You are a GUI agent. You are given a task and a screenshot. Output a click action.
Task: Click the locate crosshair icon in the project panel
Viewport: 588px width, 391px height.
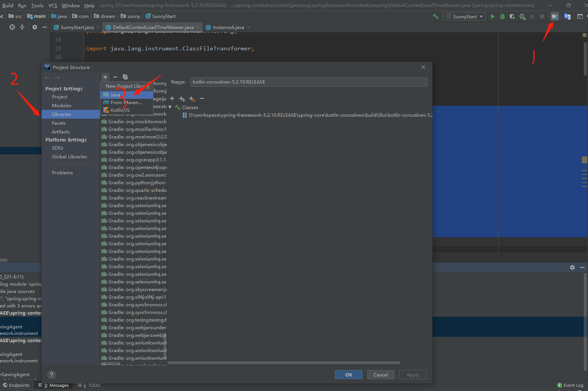(x=12, y=27)
